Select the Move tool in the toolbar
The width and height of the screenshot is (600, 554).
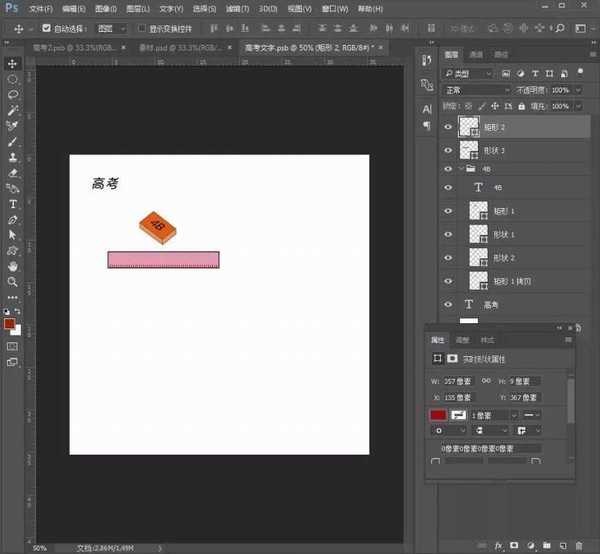pyautogui.click(x=13, y=63)
